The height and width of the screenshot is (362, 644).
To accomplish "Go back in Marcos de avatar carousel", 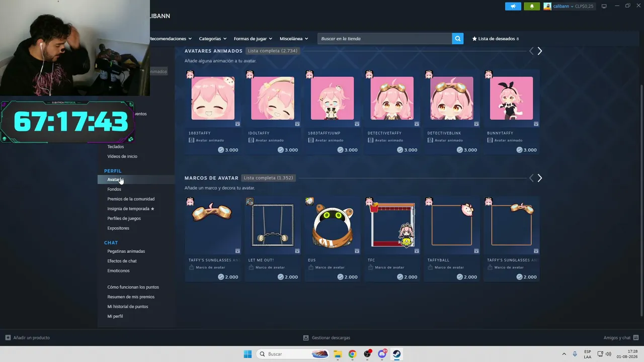I will click(x=531, y=178).
